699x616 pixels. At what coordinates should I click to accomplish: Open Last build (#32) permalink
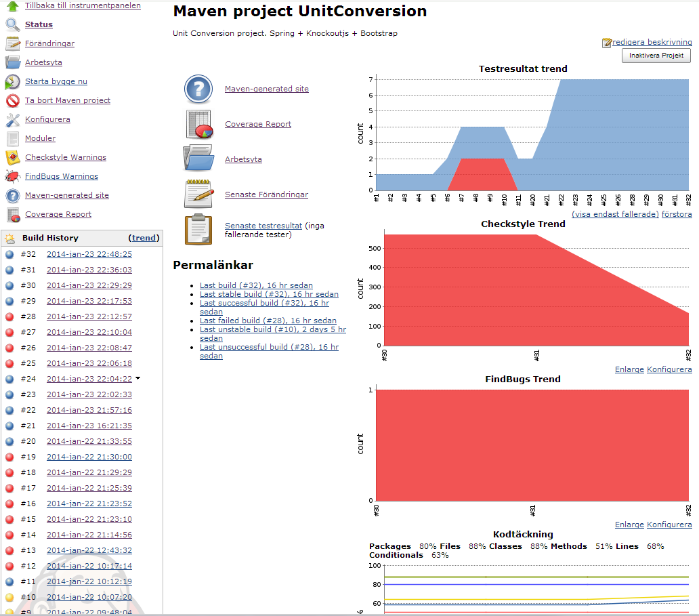point(256,285)
